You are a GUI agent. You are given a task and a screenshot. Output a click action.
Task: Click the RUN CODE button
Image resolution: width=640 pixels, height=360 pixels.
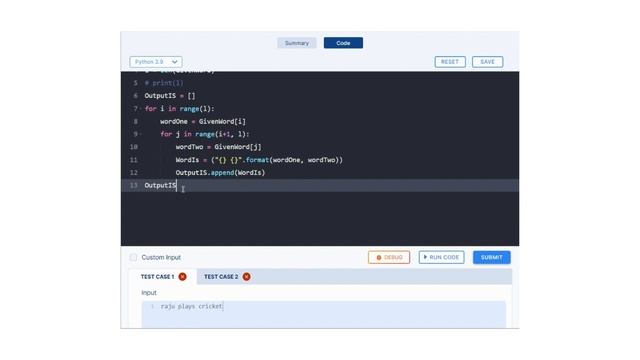(x=441, y=257)
